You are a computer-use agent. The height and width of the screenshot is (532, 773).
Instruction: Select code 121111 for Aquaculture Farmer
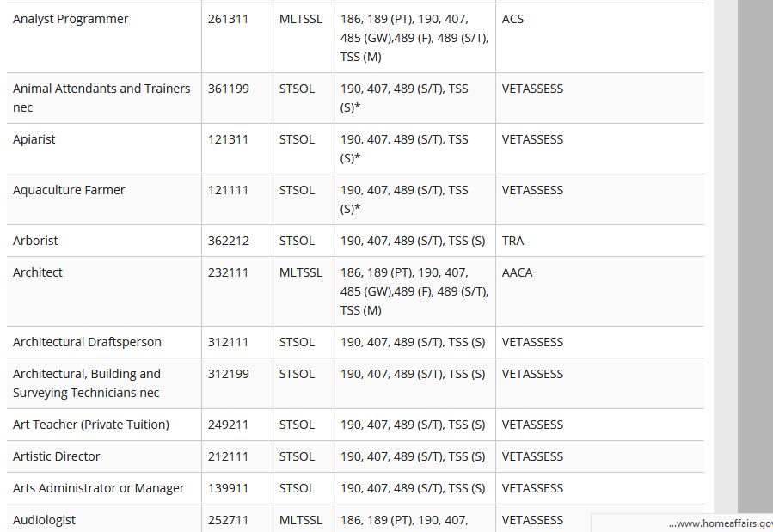(228, 190)
